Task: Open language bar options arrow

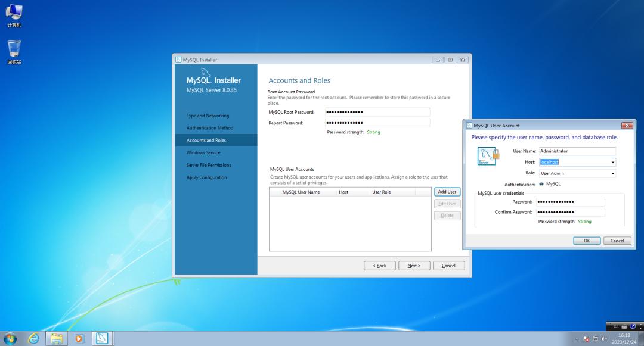Action: point(640,327)
